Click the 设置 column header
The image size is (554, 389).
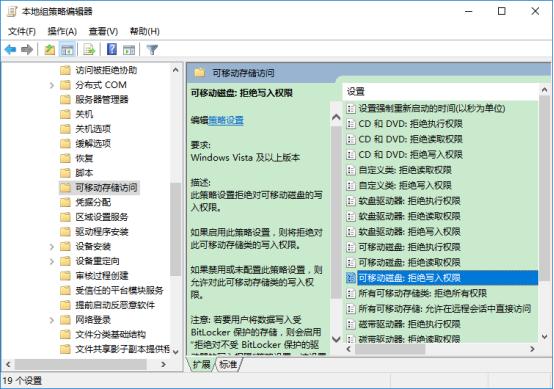pos(440,92)
